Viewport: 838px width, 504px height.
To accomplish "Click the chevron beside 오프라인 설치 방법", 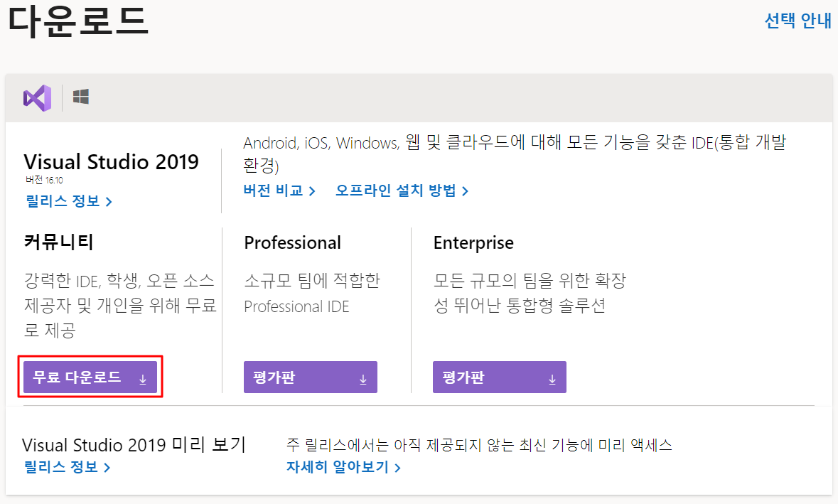I will pos(465,191).
